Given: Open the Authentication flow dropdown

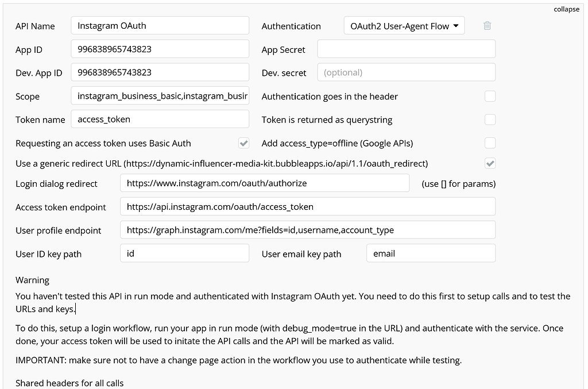Looking at the screenshot, I should tap(404, 25).
